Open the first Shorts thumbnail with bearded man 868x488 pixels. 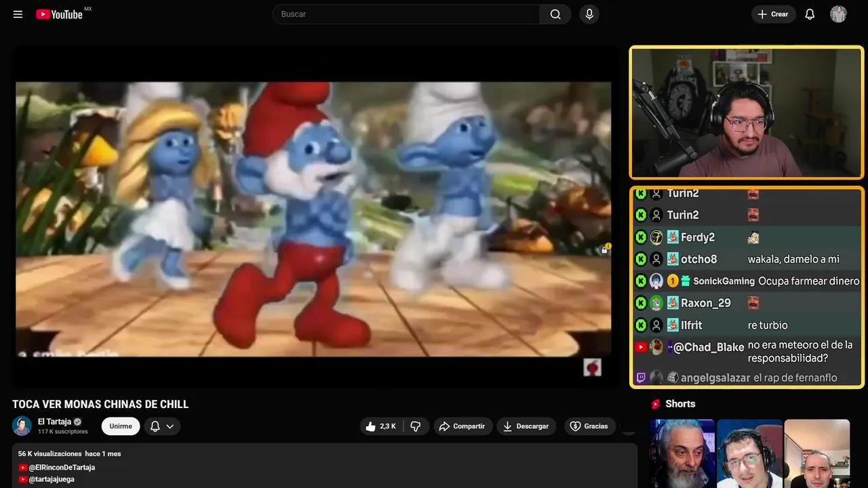point(682,453)
